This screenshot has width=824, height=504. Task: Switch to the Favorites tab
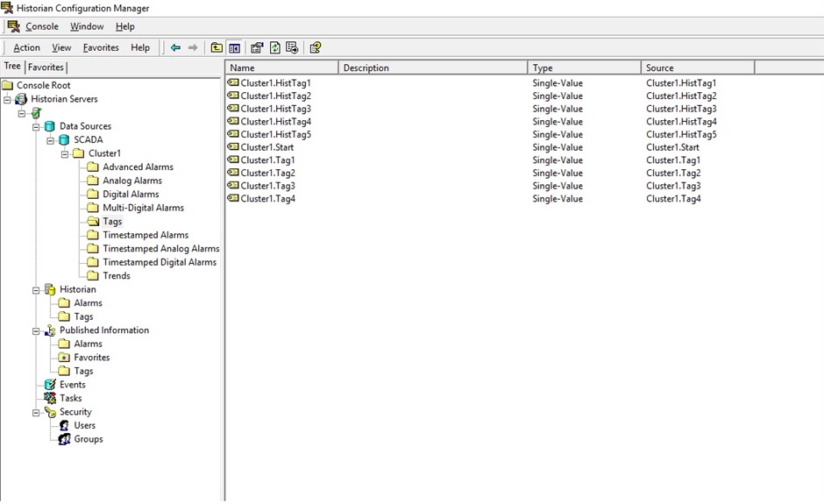[46, 67]
